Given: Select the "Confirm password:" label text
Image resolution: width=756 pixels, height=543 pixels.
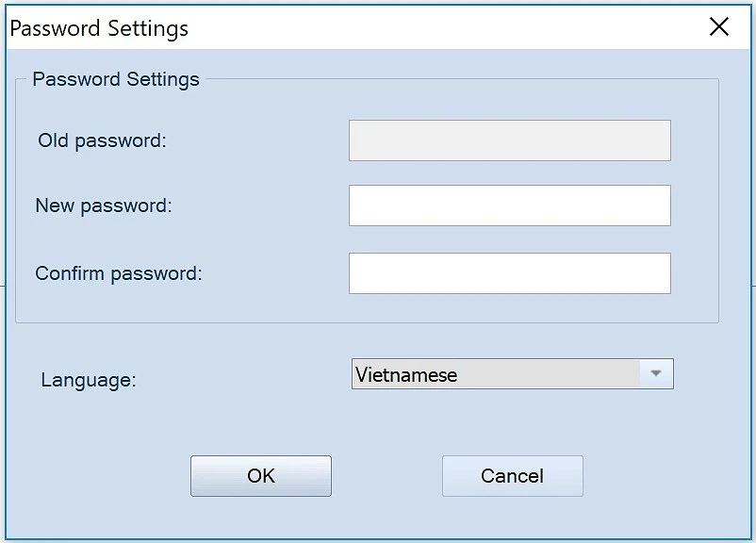Looking at the screenshot, I should (119, 274).
